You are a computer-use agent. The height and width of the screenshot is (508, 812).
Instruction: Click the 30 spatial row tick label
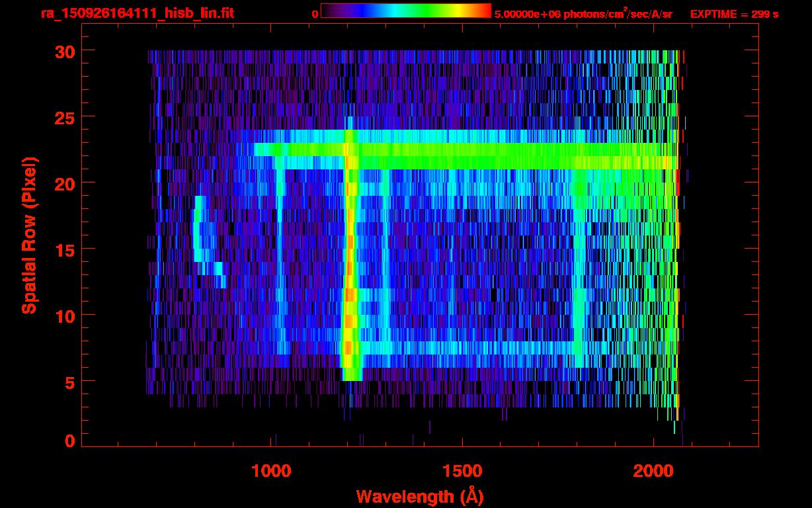(65, 51)
